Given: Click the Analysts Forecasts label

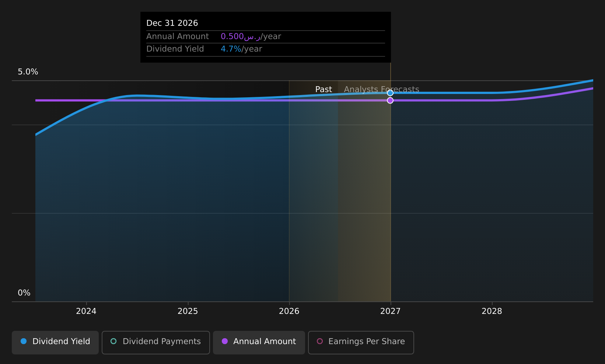Looking at the screenshot, I should coord(382,90).
